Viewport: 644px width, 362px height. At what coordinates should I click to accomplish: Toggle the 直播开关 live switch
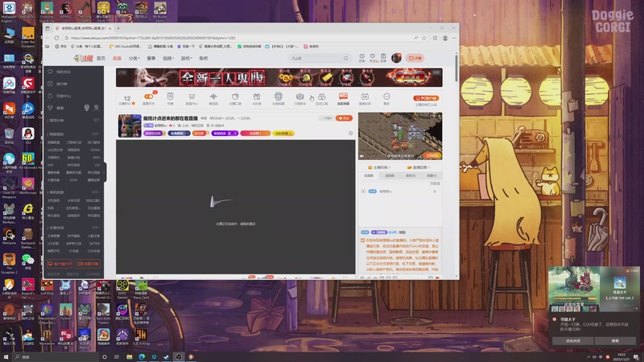148,97
